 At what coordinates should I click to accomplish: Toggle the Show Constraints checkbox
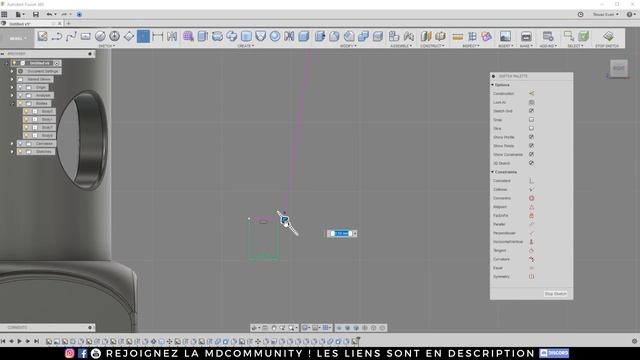coord(531,155)
